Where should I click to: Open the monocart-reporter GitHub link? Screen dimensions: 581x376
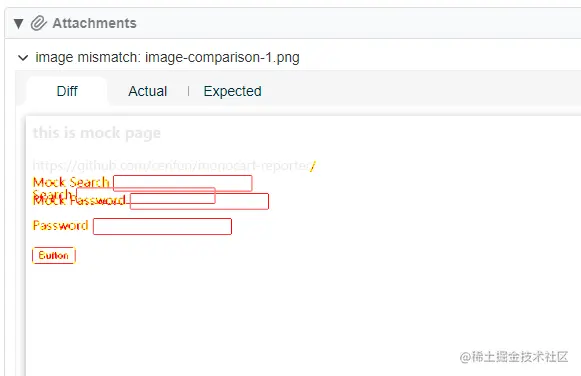pyautogui.click(x=172, y=165)
